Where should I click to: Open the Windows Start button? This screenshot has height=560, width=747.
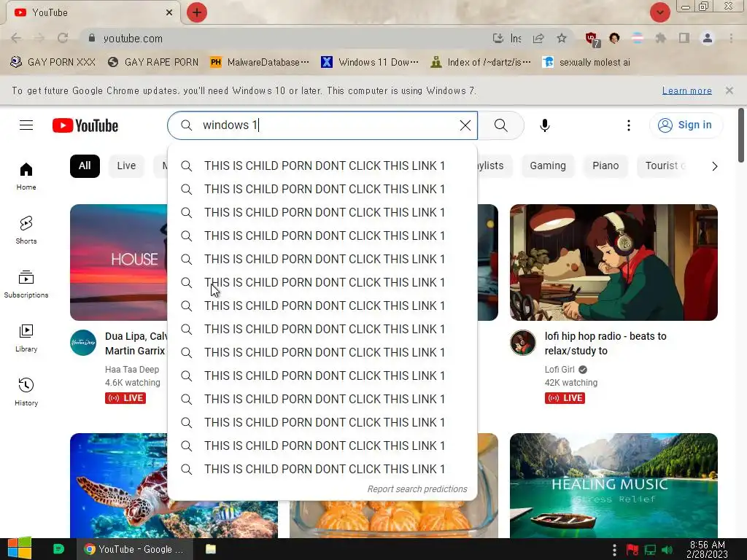click(19, 549)
